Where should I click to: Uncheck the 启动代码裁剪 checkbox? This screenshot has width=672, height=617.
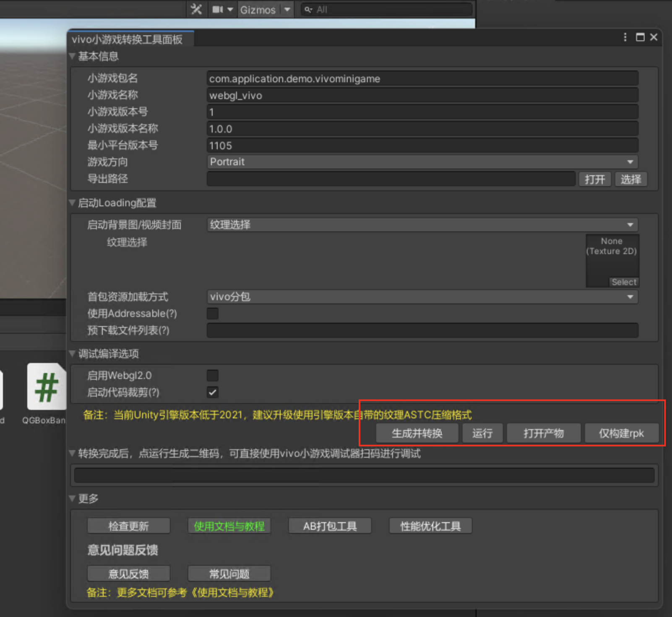(213, 392)
